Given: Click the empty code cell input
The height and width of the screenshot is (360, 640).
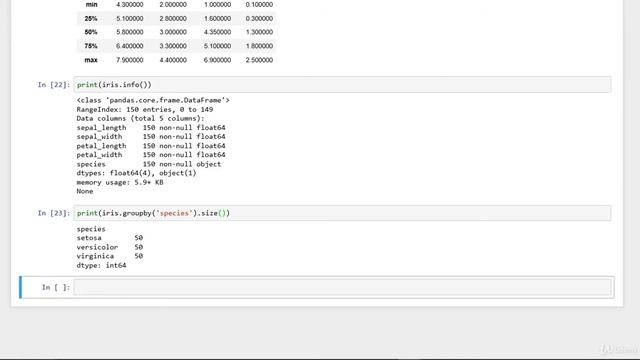Looking at the screenshot, I should [x=342, y=287].
